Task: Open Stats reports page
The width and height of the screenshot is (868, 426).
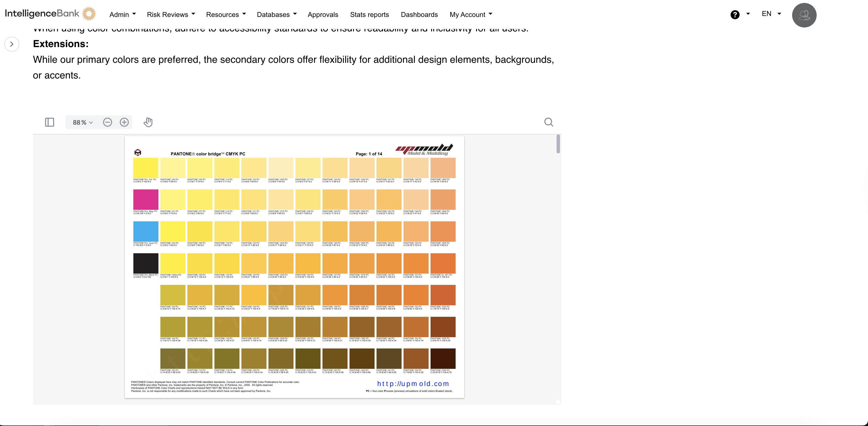Action: point(369,14)
